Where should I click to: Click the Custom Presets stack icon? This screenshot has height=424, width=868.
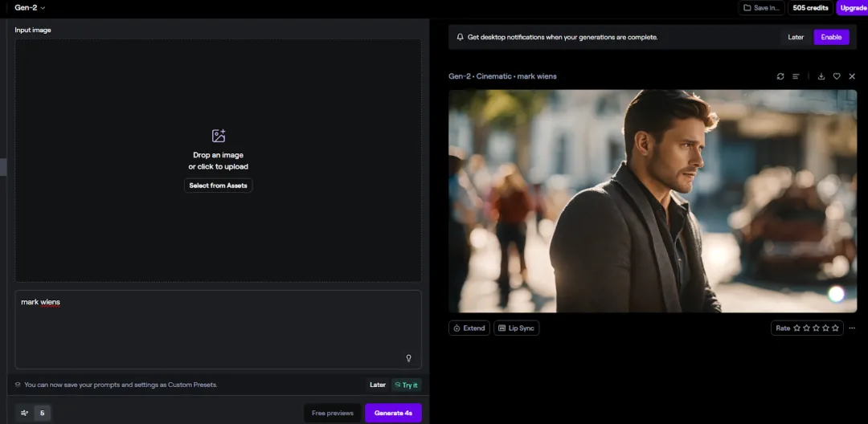[x=18, y=385]
